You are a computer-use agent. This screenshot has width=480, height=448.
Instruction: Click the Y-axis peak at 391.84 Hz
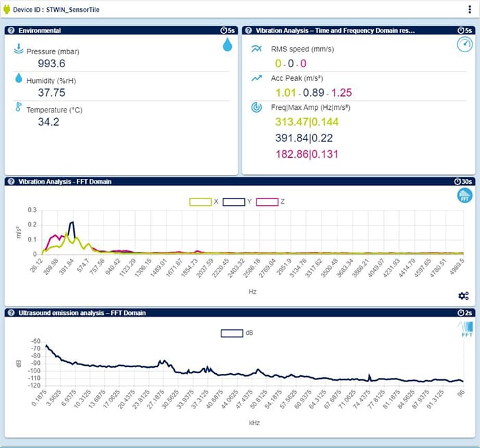click(x=73, y=222)
